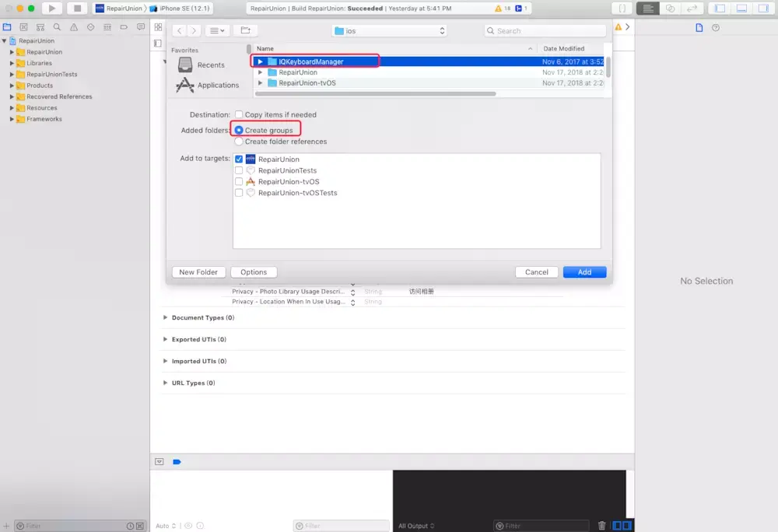This screenshot has height=532, width=778.
Task: Open the Breakpoint navigator
Action: [x=124, y=27]
